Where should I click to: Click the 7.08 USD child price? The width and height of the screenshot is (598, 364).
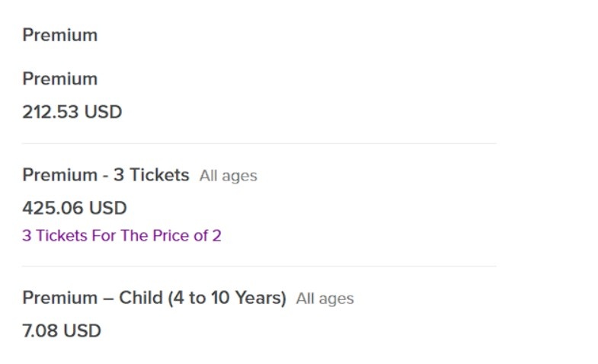(x=62, y=330)
